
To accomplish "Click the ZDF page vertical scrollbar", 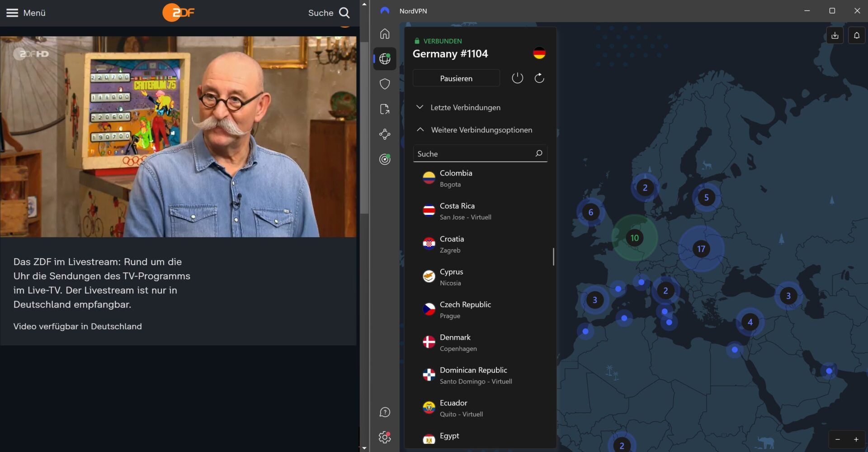I will 364,128.
